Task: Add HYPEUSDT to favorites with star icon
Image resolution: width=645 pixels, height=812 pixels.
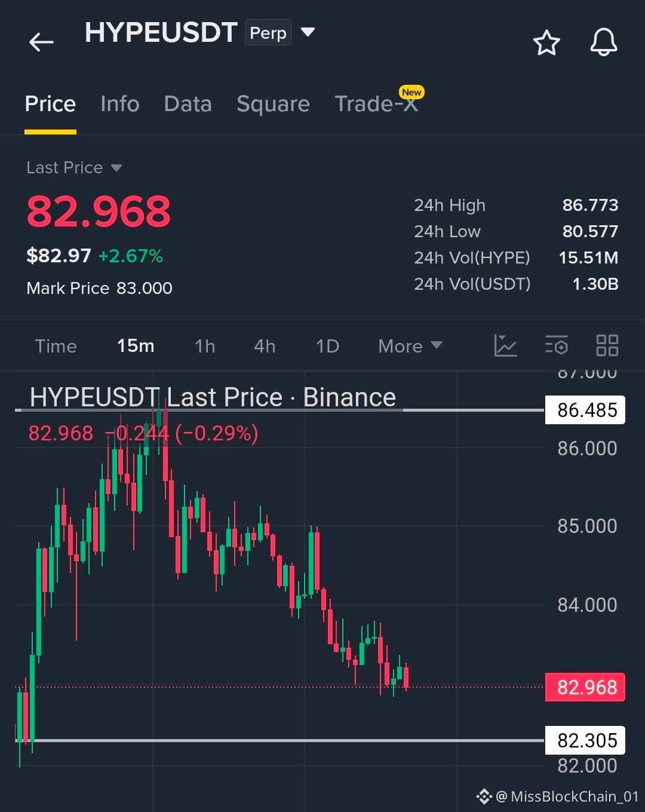Action: point(546,42)
